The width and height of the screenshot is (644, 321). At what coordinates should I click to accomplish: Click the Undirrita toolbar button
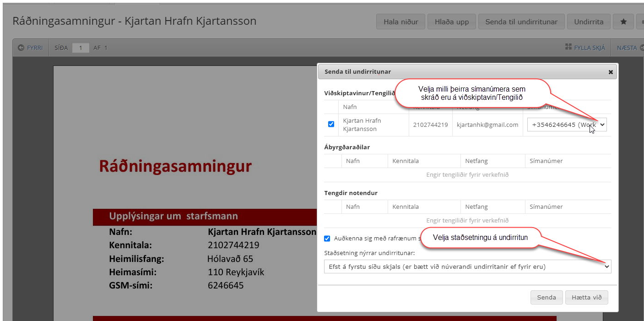point(589,22)
